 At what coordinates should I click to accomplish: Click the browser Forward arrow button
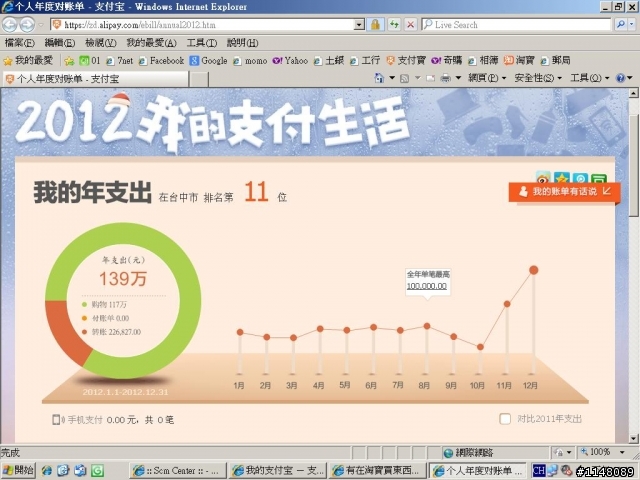(27, 24)
